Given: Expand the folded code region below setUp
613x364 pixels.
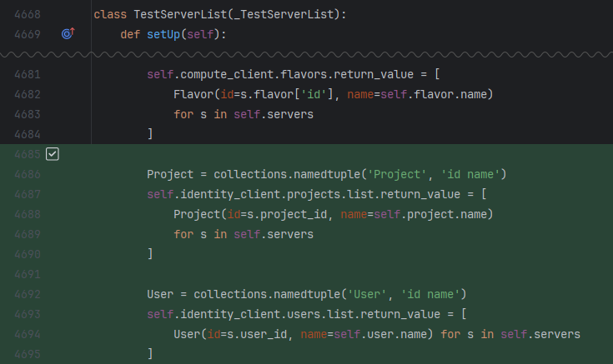Looking at the screenshot, I should (x=306, y=54).
